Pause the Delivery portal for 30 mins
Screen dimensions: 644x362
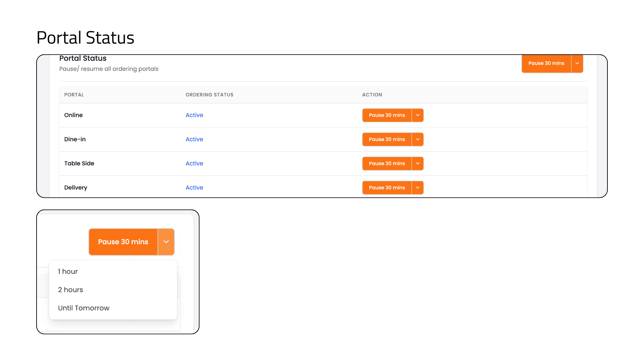point(387,187)
